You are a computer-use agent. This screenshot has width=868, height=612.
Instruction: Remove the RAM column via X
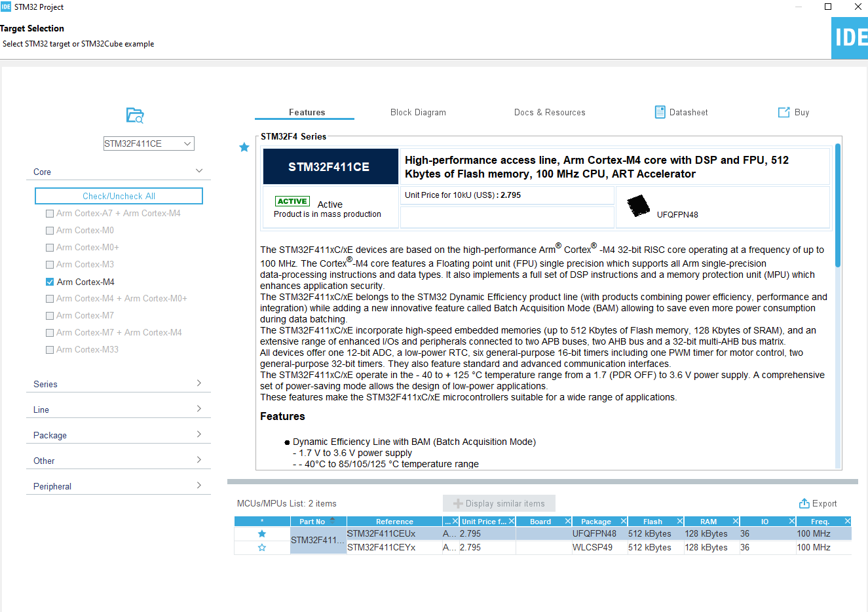736,521
